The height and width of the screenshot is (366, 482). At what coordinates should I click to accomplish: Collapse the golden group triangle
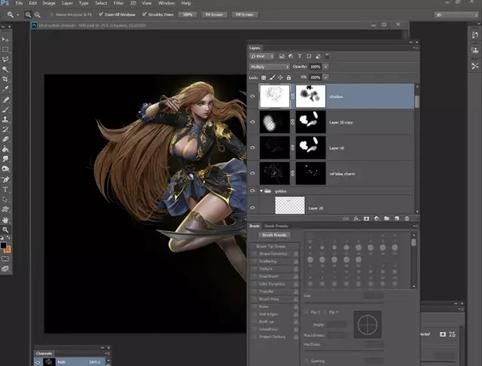click(261, 191)
